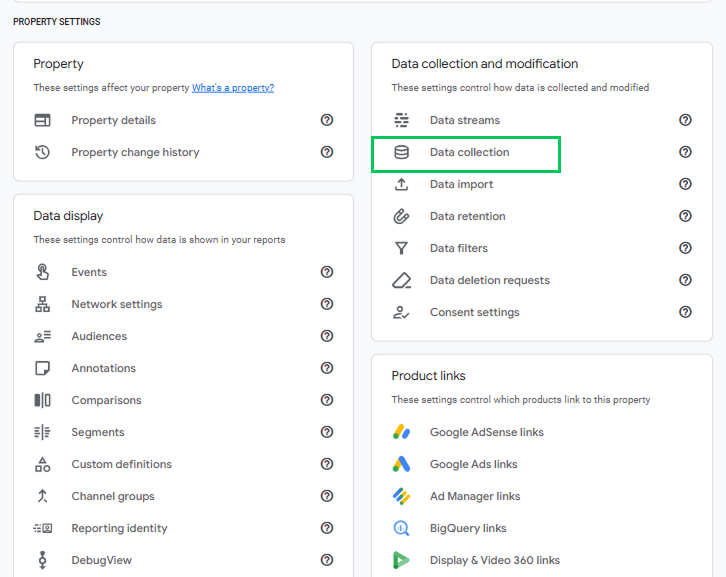This screenshot has width=726, height=577.
Task: Open help for Data streams
Action: [x=685, y=120]
